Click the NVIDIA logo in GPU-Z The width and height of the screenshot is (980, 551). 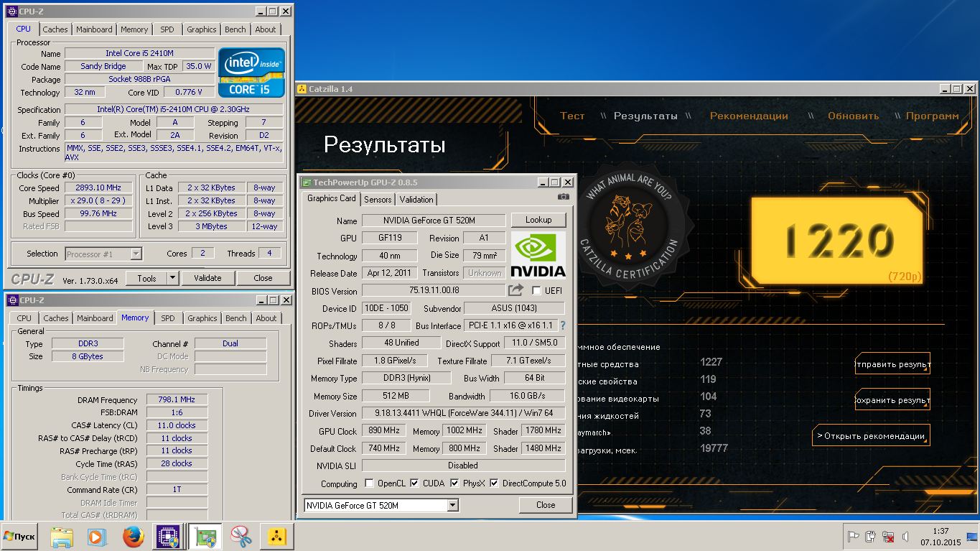[x=538, y=255]
